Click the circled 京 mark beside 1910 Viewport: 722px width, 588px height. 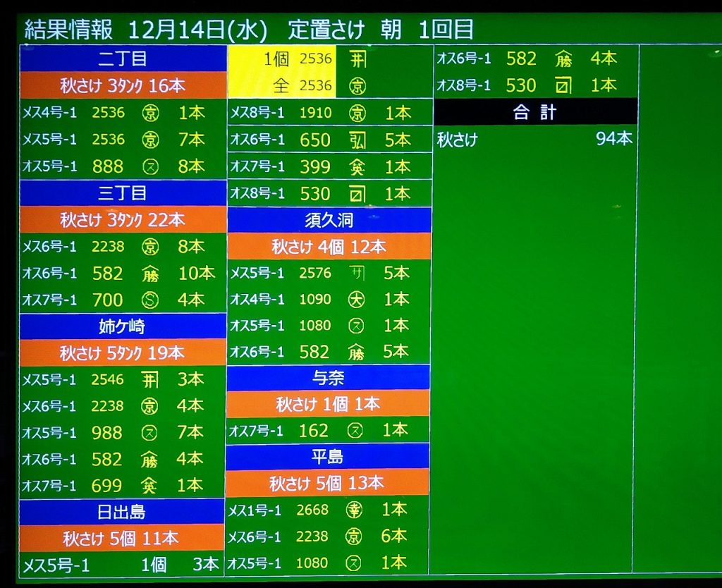(357, 113)
